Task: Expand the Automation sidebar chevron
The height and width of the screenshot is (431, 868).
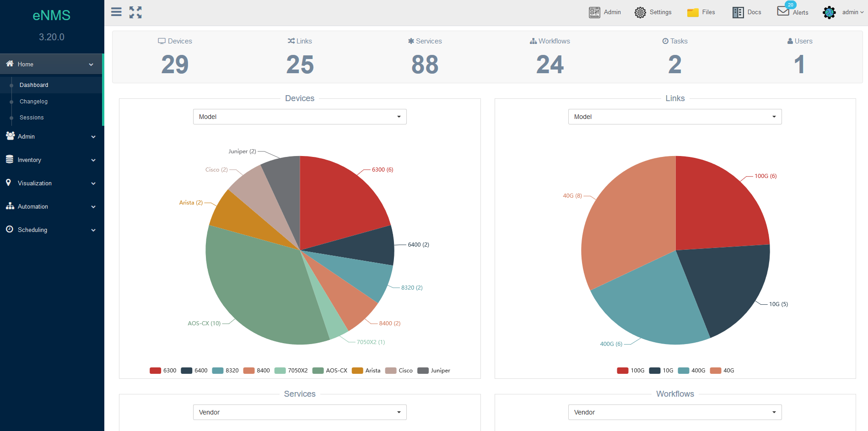Action: tap(93, 207)
